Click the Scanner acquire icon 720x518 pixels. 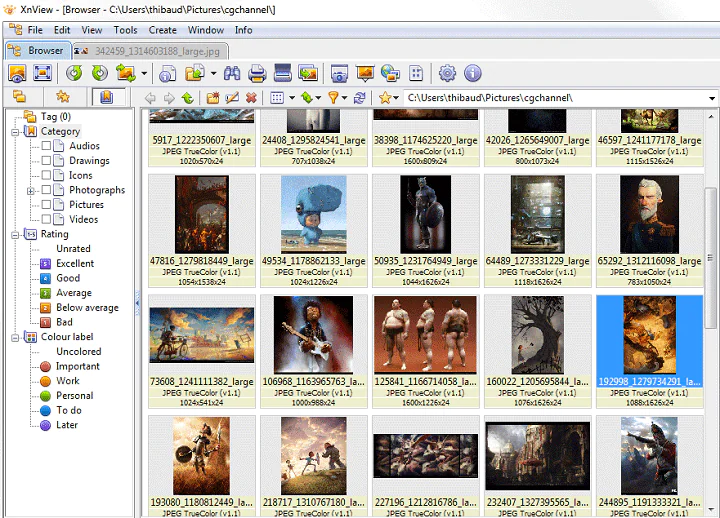click(x=282, y=73)
